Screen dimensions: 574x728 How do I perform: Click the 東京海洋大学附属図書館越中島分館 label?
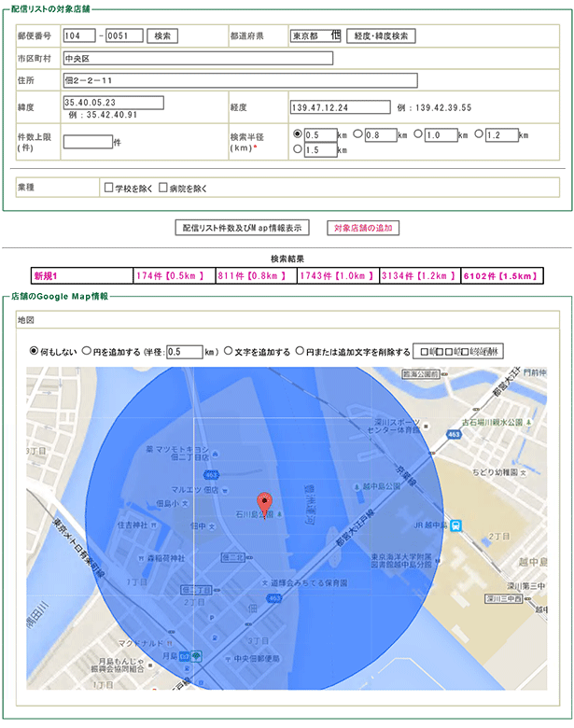pos(401,560)
